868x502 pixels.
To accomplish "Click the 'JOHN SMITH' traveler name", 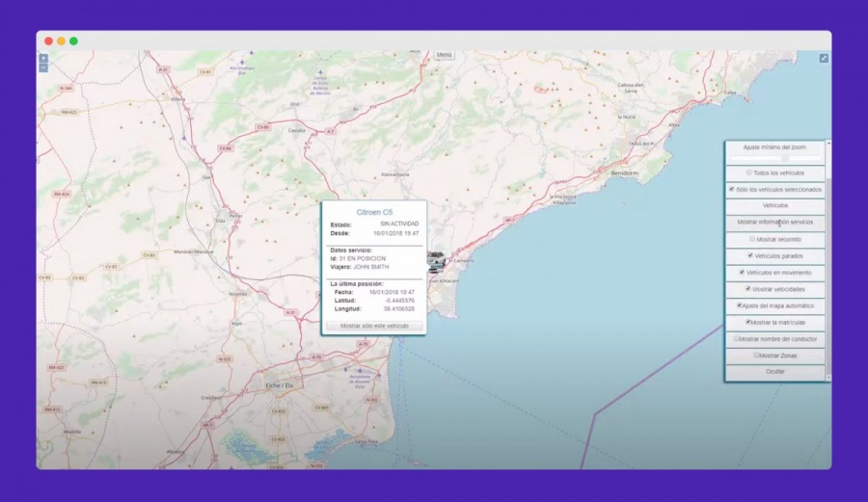I will (371, 267).
